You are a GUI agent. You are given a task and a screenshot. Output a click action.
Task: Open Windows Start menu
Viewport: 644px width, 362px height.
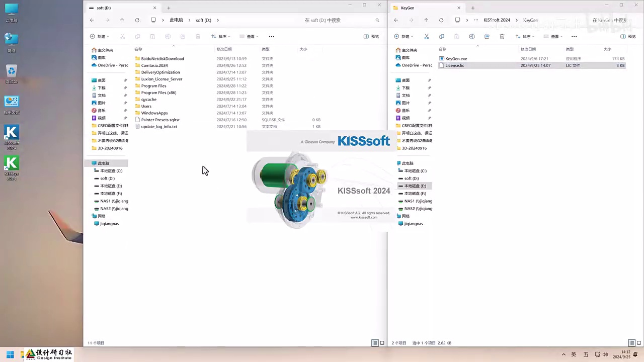[x=10, y=354]
